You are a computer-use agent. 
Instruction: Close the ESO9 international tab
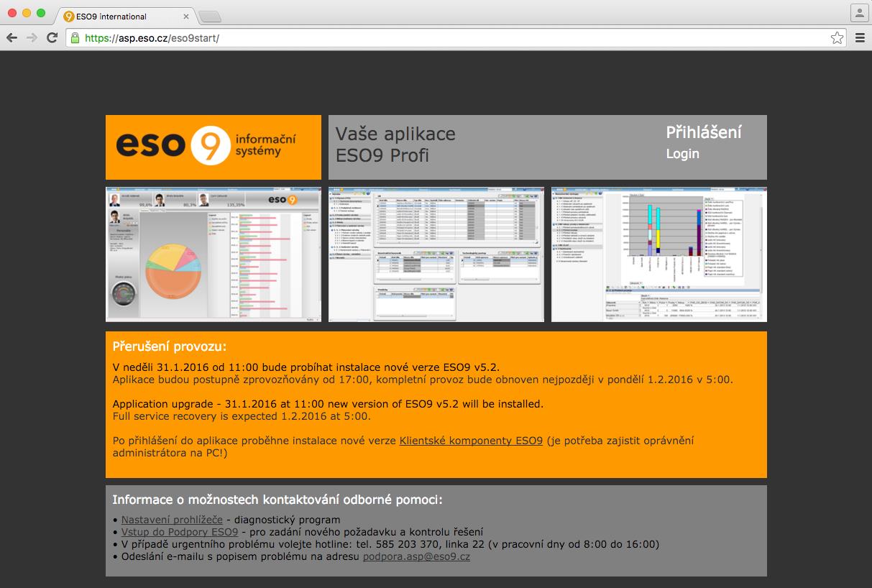pyautogui.click(x=186, y=17)
